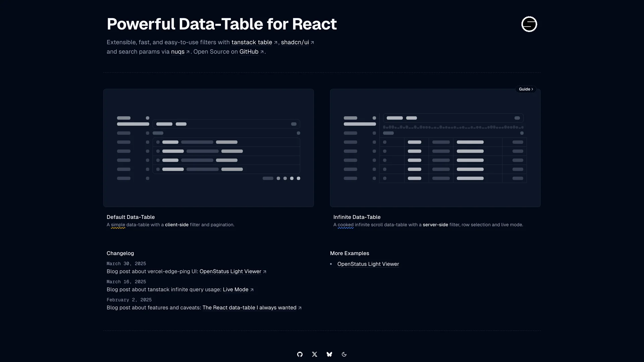Click the 'Changelog' heading
This screenshot has height=362, width=644.
pyautogui.click(x=120, y=253)
